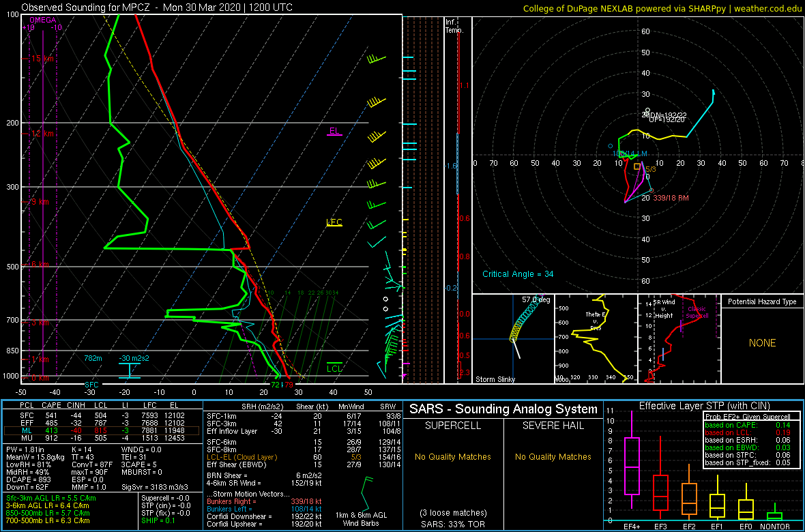Viewport: 805px width, 532px height.
Task: Click surface temperature value 79
Action: tap(289, 384)
